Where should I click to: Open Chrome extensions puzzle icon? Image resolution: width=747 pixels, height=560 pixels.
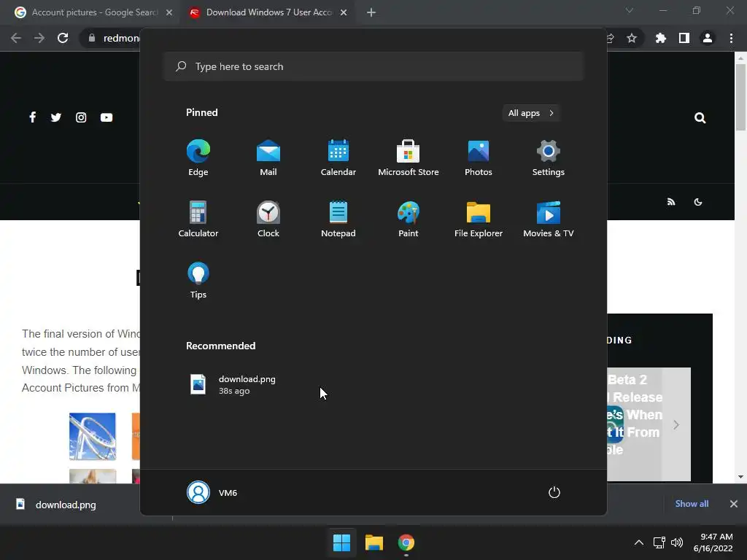661,38
